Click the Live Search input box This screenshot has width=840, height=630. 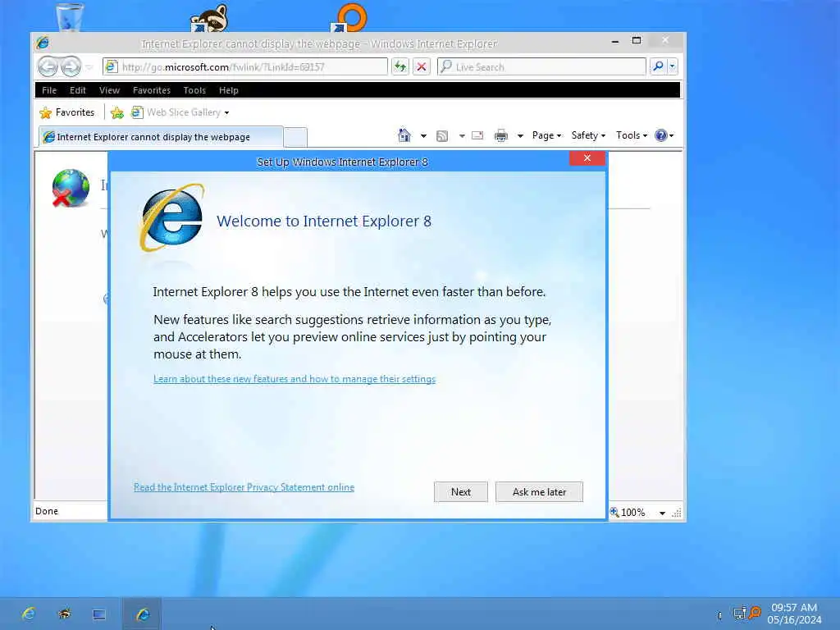tap(541, 66)
